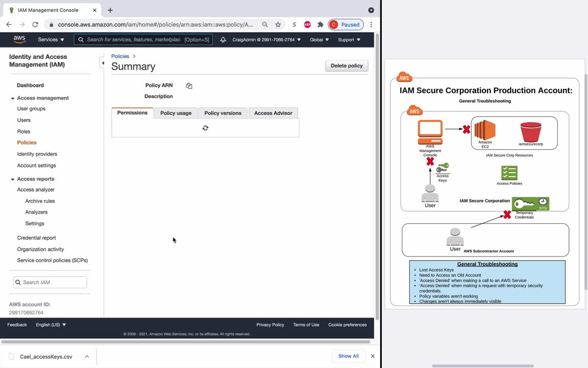Close the IAM Management Console tab
Screen dimensions: 588x368
click(94, 10)
